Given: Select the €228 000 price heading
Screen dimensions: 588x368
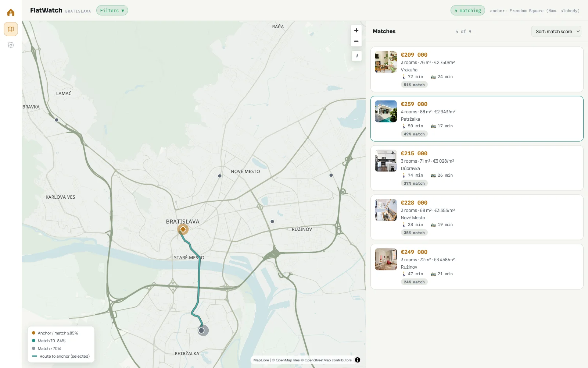Looking at the screenshot, I should [x=414, y=203].
